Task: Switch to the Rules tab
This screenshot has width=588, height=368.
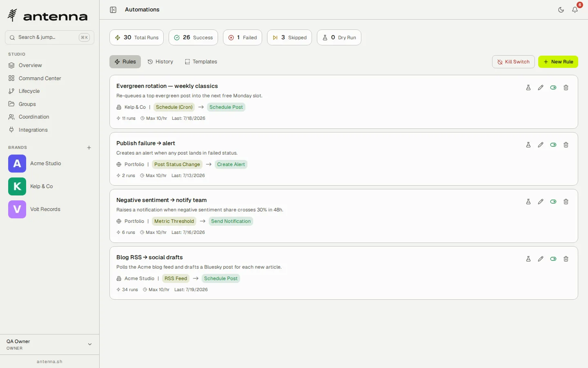Action: pos(125,62)
